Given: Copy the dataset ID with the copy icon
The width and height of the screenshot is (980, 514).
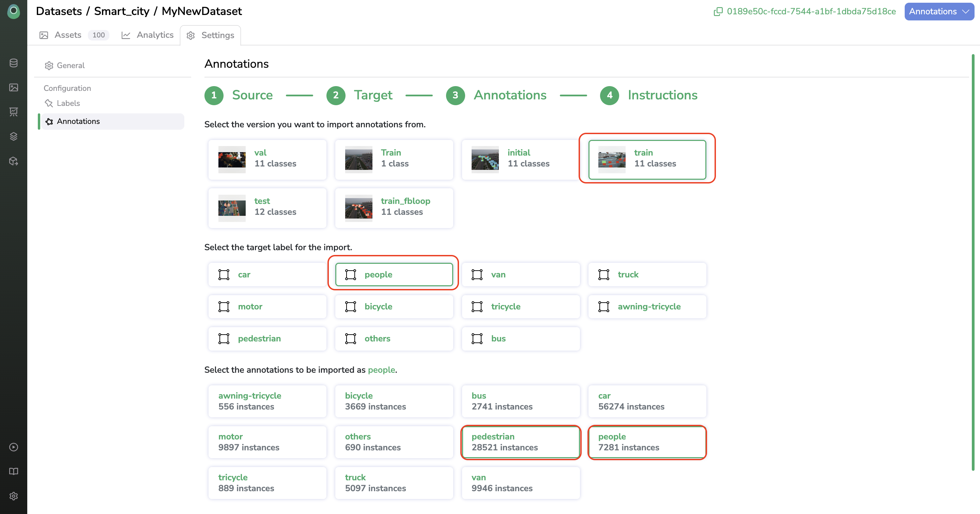Looking at the screenshot, I should pos(718,12).
